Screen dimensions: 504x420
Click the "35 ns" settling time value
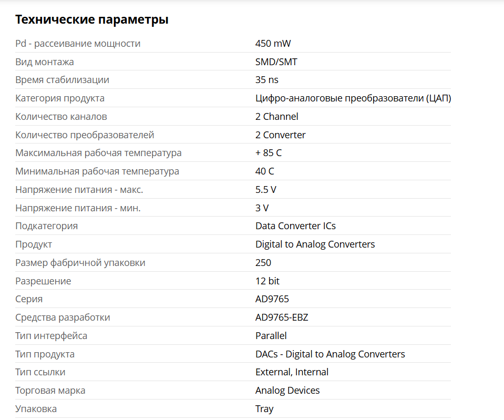[267, 80]
